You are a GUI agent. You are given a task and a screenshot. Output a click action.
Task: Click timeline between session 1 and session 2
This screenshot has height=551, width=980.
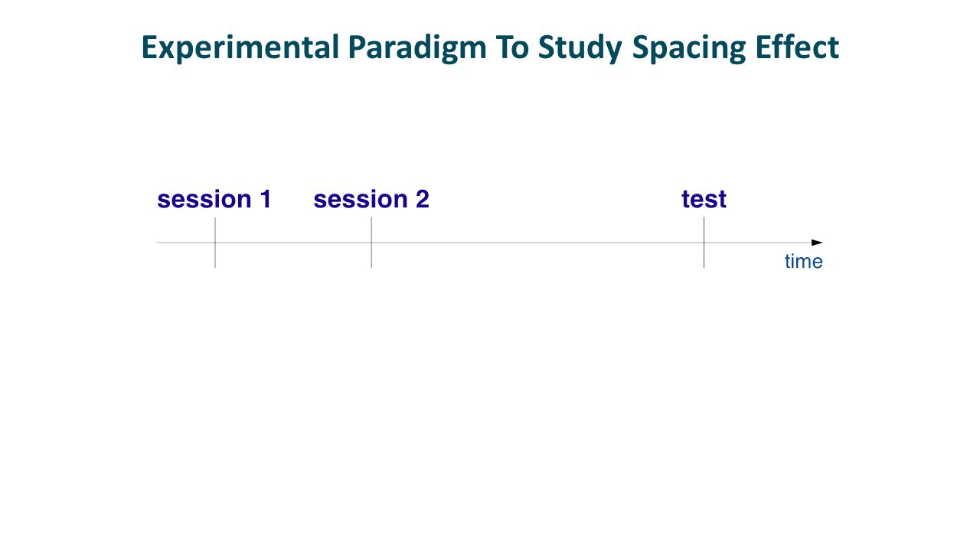pos(293,243)
